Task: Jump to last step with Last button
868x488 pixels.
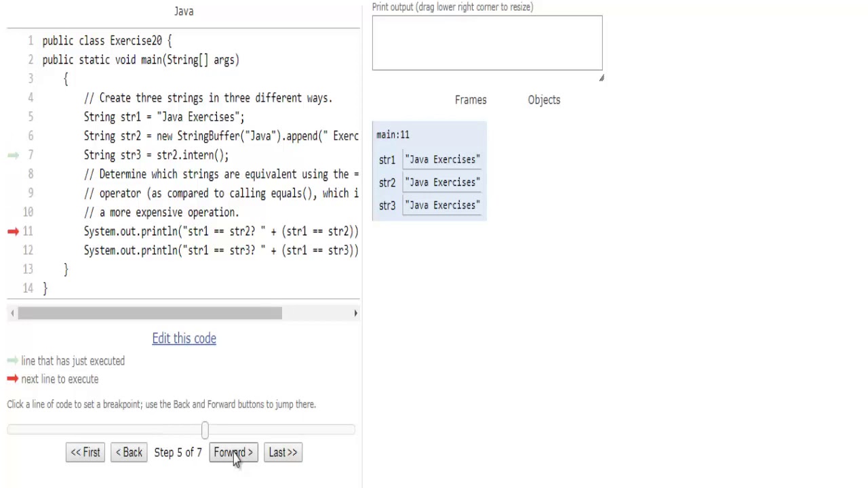Action: click(x=283, y=453)
